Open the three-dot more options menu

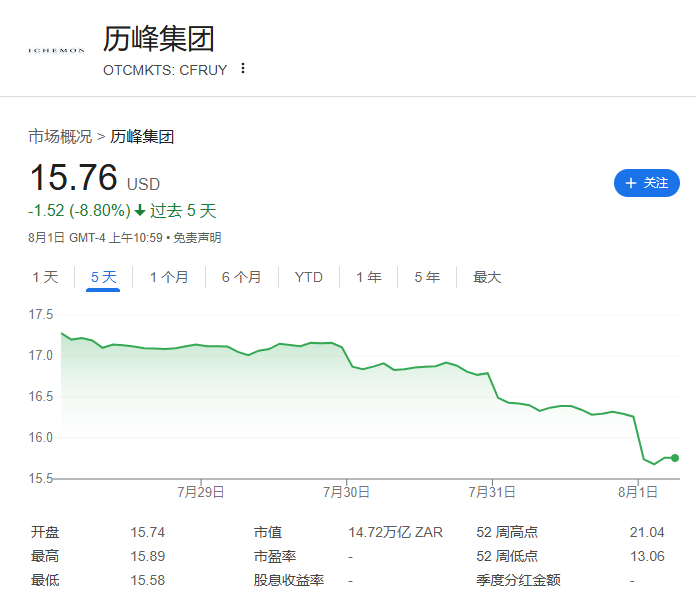(x=243, y=68)
